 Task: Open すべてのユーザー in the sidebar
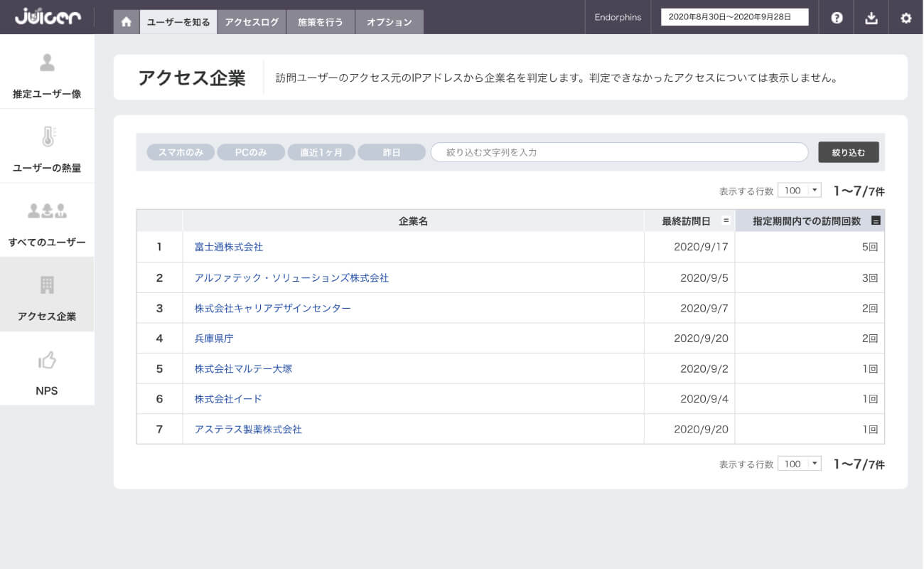(x=47, y=220)
